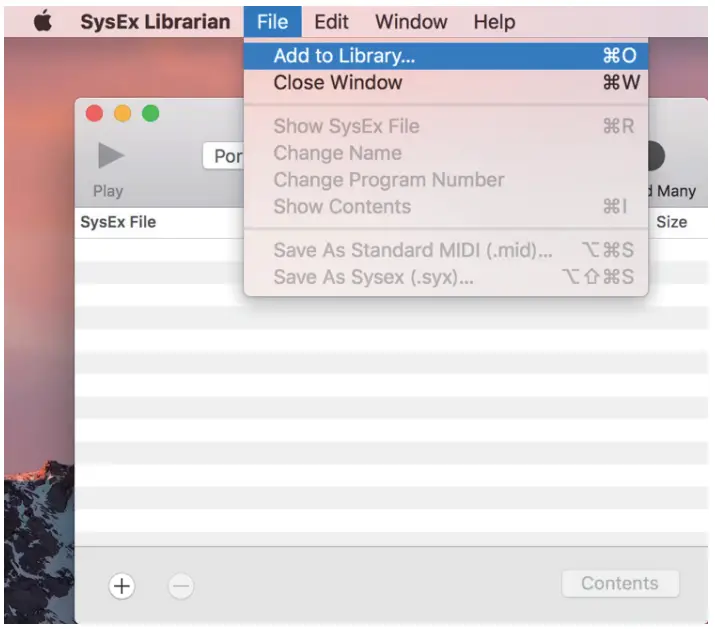
Task: Click the Play triangle toolbar icon
Action: pos(111,156)
